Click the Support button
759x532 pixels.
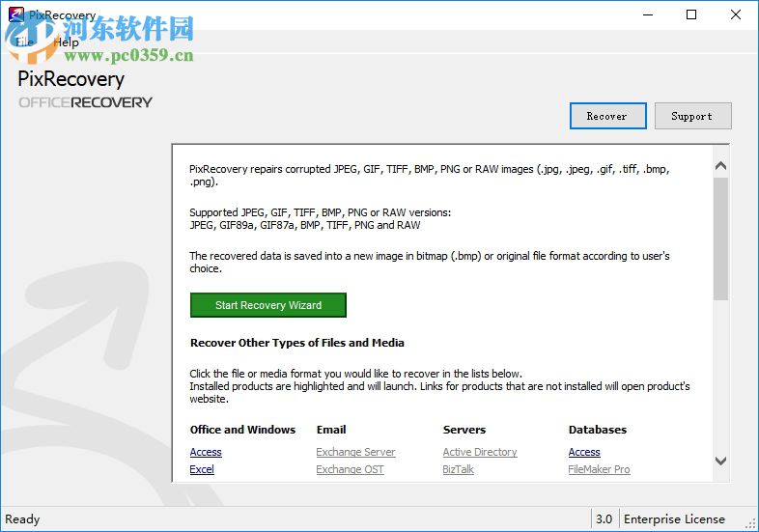point(692,116)
